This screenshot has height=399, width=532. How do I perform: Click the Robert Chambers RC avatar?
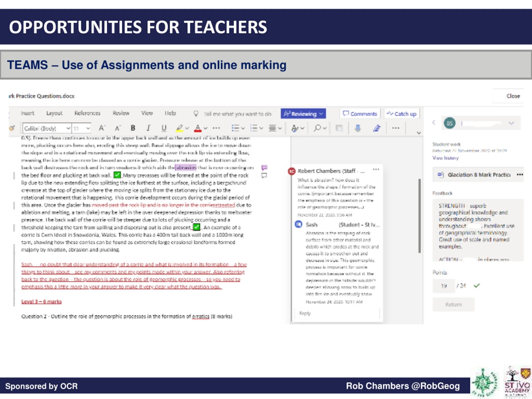pos(292,171)
